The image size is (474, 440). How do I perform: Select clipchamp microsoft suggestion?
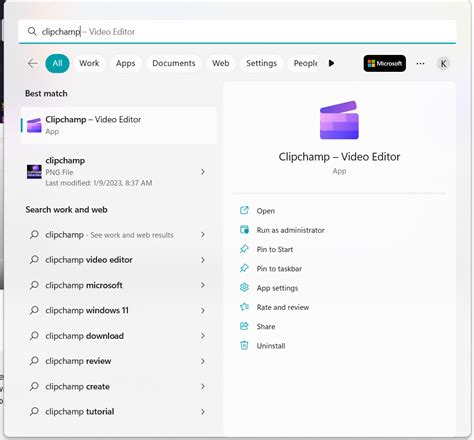coord(118,285)
